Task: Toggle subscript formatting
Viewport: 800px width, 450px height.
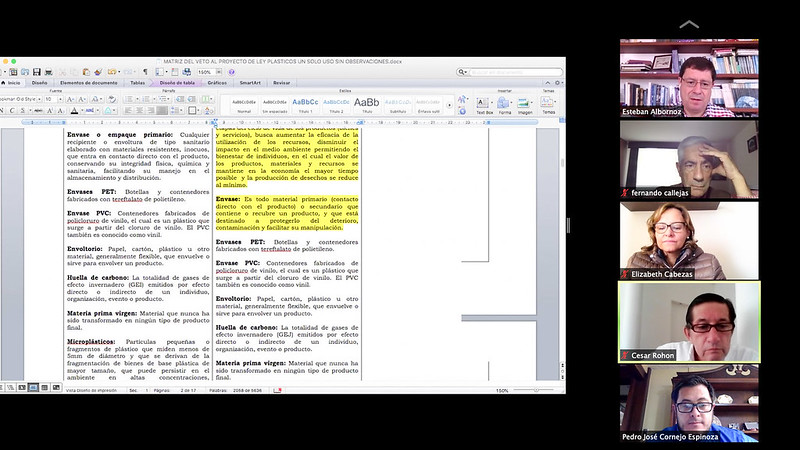Action: (x=60, y=110)
